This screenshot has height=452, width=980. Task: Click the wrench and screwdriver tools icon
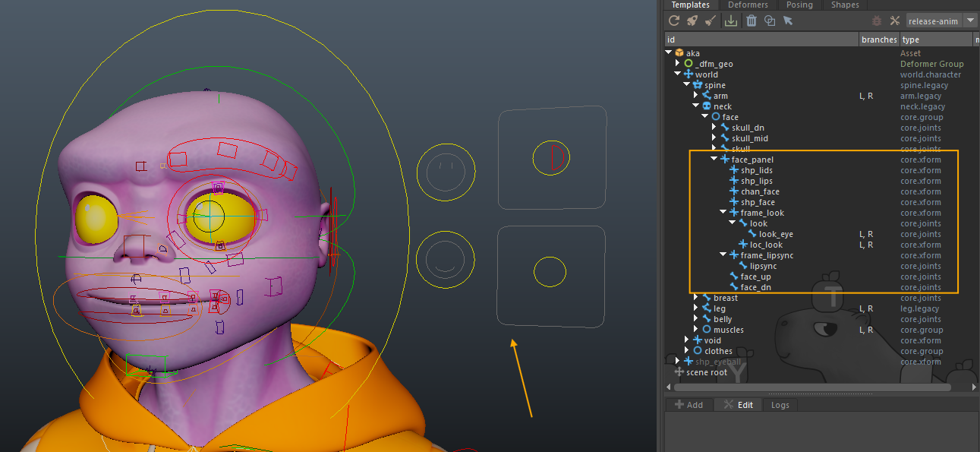tap(894, 21)
